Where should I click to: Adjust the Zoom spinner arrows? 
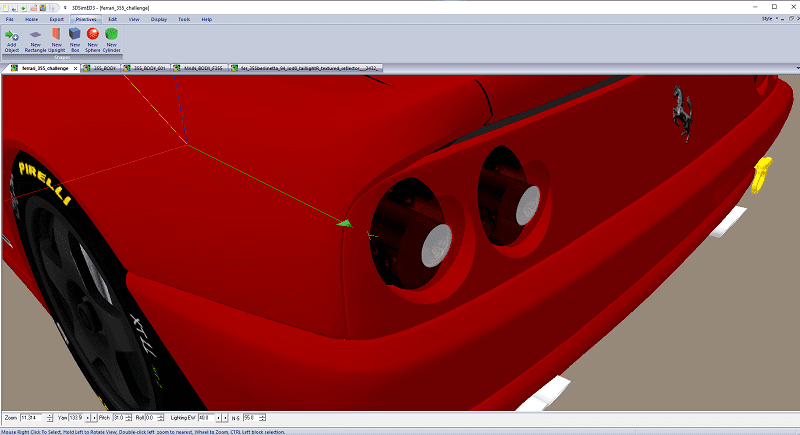(49, 418)
